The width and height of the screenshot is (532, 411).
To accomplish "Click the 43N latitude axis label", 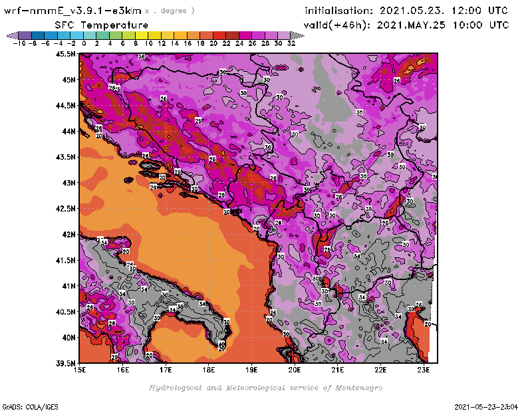I will [x=68, y=183].
